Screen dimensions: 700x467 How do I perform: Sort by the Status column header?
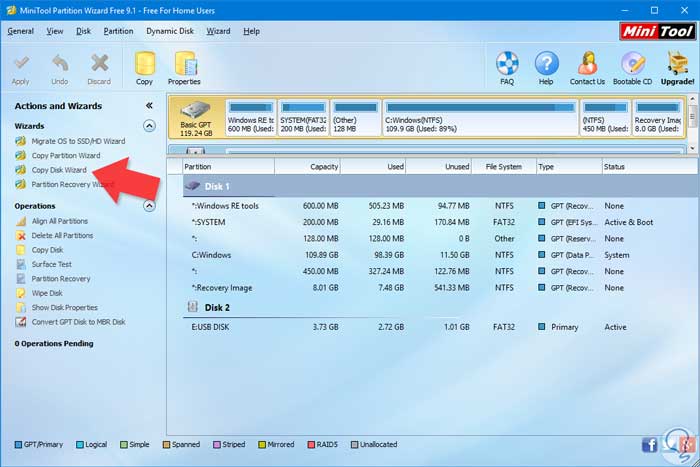[x=649, y=167]
